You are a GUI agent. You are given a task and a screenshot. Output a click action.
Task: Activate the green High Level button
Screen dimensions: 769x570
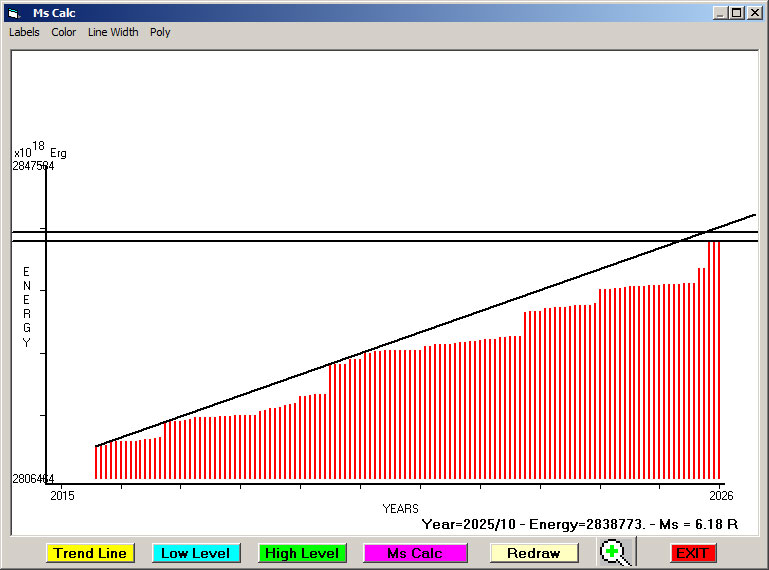[x=302, y=553]
